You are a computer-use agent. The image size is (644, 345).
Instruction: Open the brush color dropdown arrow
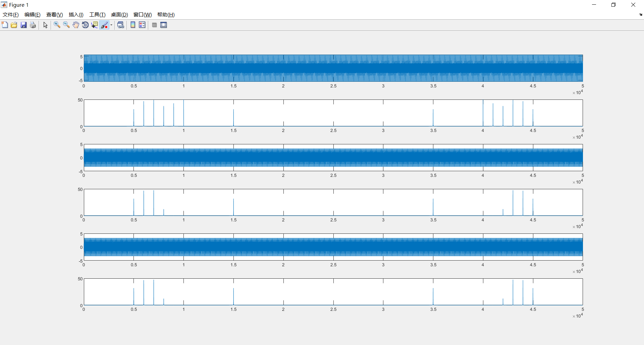point(111,25)
